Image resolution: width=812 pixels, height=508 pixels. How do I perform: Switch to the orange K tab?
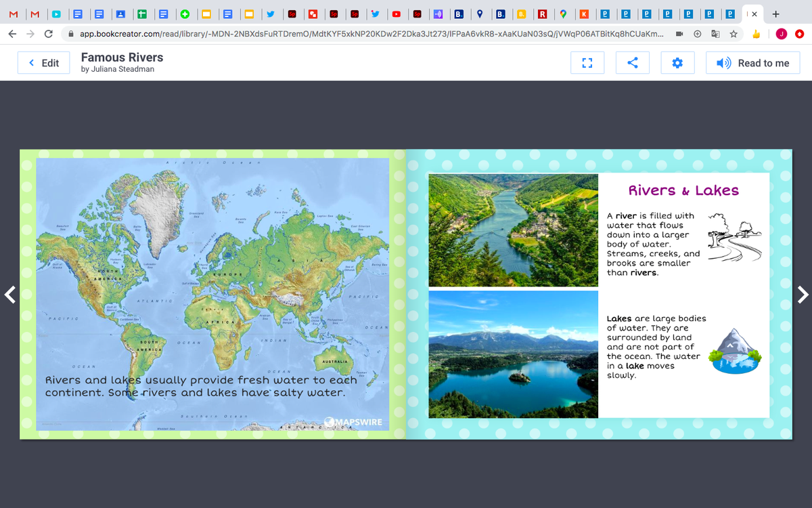(x=583, y=14)
